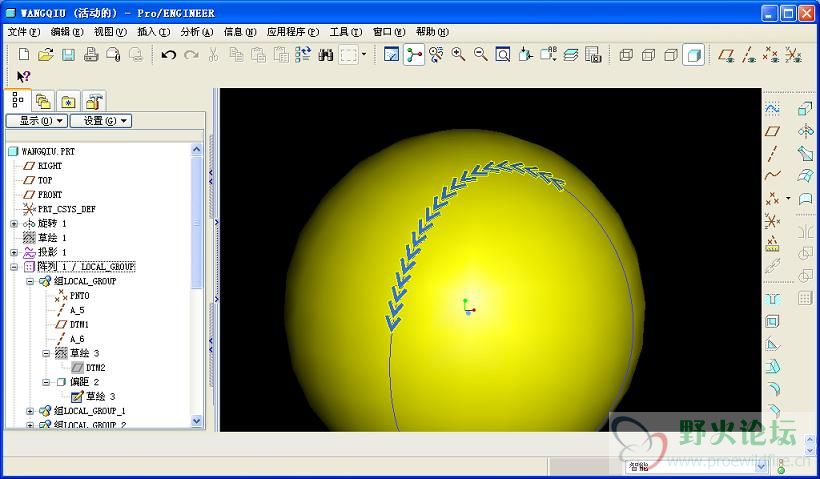
Task: Click the model tree scrollbar down arrow
Action: (x=197, y=420)
